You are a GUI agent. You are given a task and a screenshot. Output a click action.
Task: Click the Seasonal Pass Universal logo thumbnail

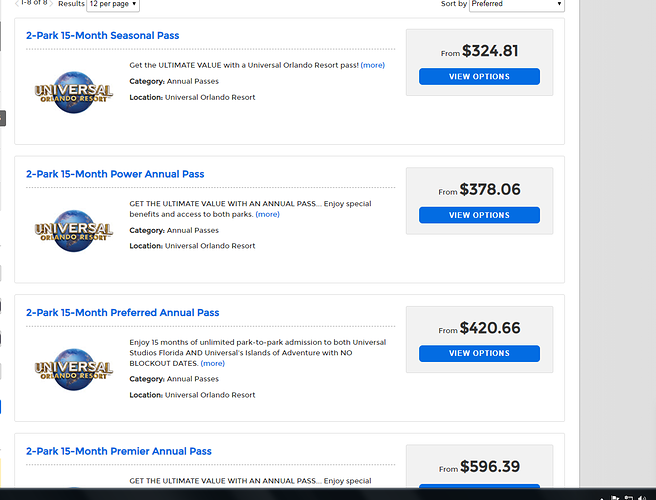tap(74, 92)
